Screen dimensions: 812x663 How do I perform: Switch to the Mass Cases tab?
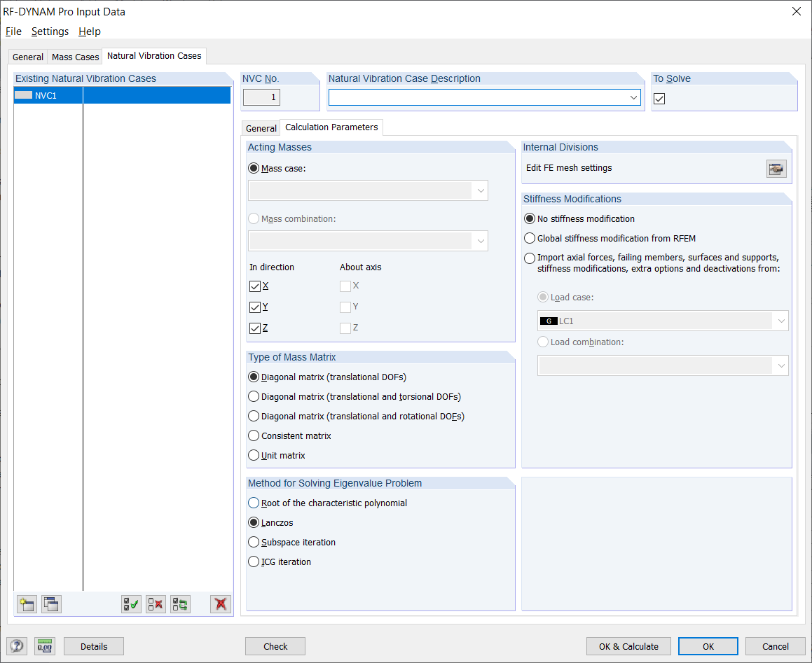point(74,57)
